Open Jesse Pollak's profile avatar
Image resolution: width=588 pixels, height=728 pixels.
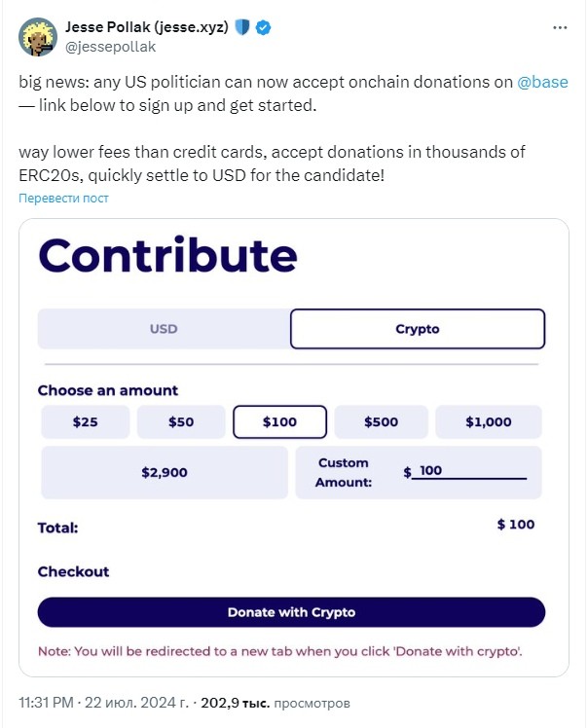point(38,37)
